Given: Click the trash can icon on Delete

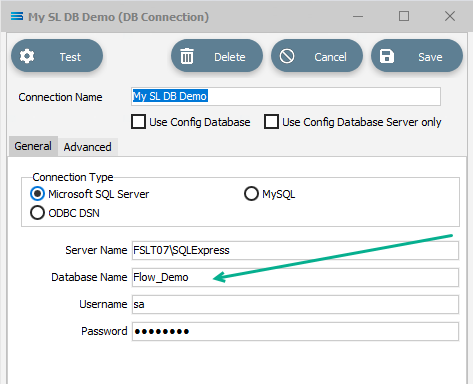Looking at the screenshot, I should tap(187, 56).
